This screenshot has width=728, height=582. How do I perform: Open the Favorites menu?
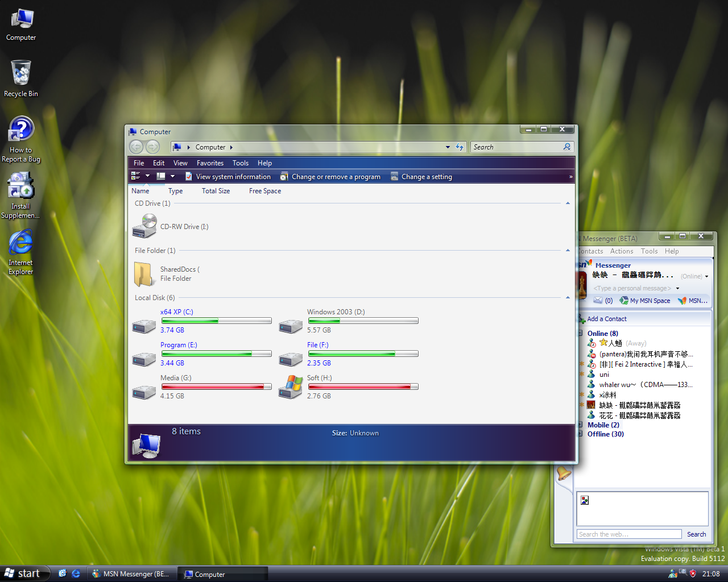coord(210,163)
